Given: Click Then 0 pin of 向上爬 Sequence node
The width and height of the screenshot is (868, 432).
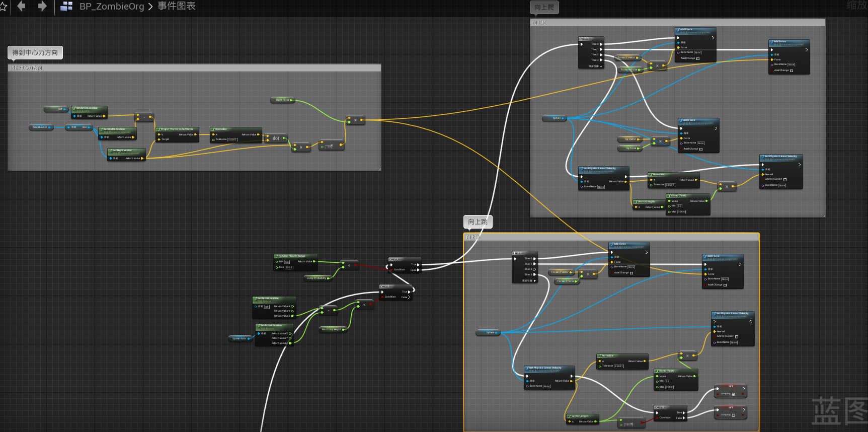Looking at the screenshot, I should point(601,44).
